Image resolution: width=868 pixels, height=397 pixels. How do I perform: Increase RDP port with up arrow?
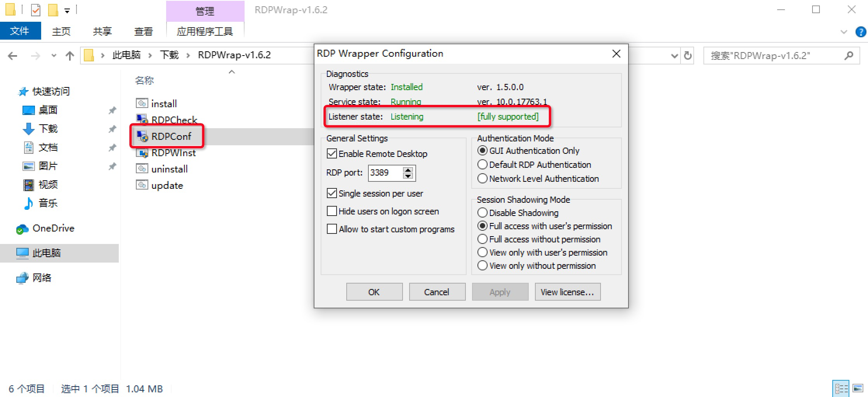click(408, 169)
